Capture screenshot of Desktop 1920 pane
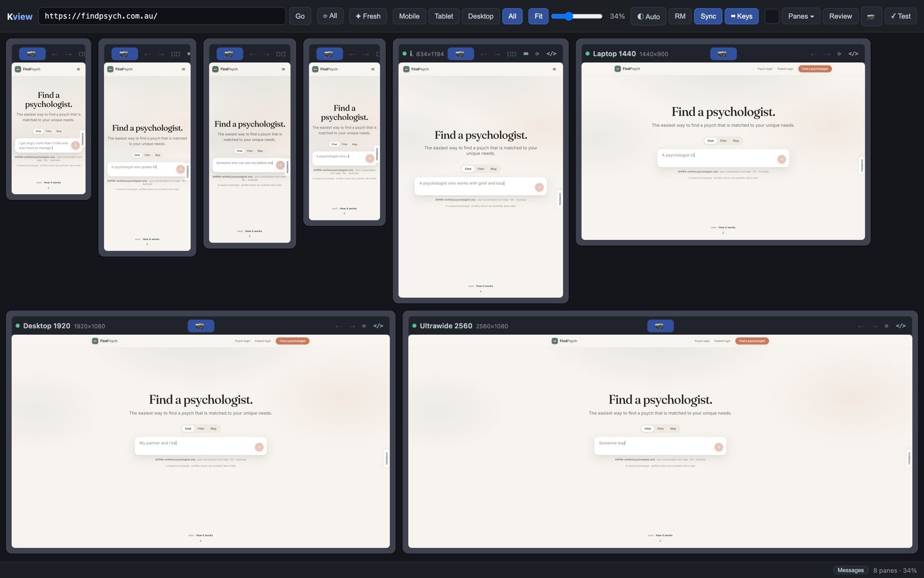This screenshot has width=924, height=578. (201, 326)
